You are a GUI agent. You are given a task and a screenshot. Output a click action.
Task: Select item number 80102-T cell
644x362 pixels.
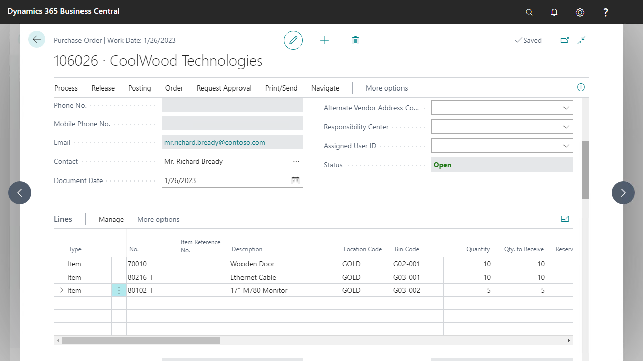[152, 290]
